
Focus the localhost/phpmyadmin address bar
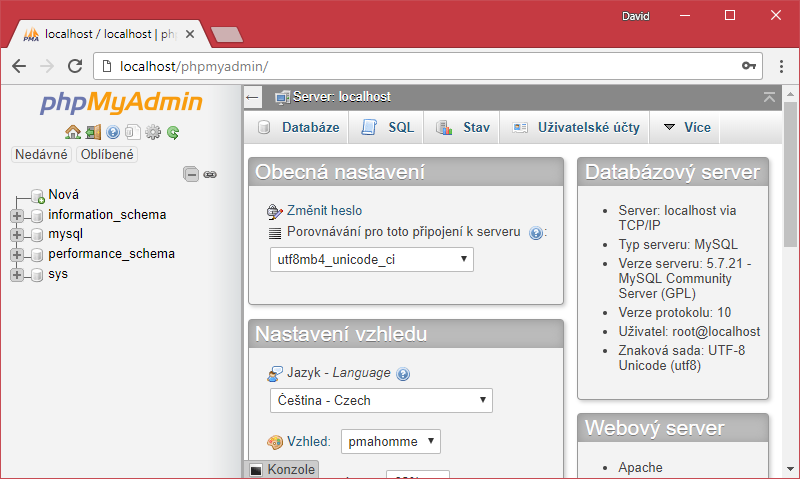tap(428, 66)
